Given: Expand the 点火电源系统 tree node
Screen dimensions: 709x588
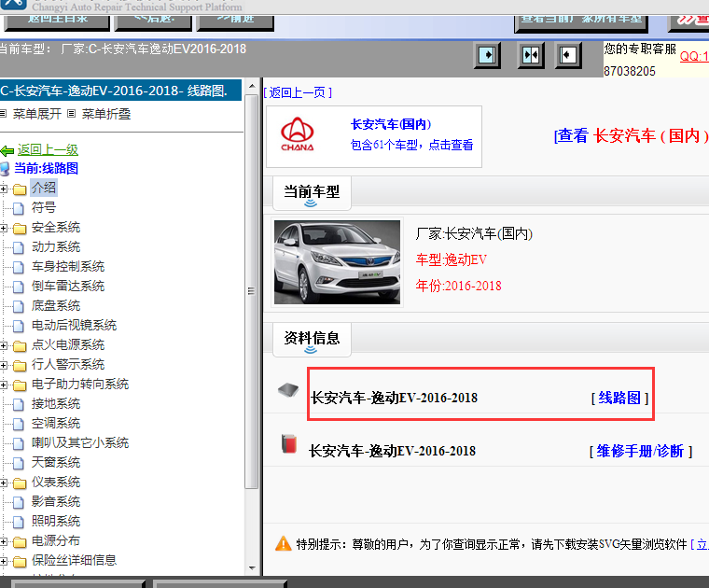Looking at the screenshot, I should (4, 346).
